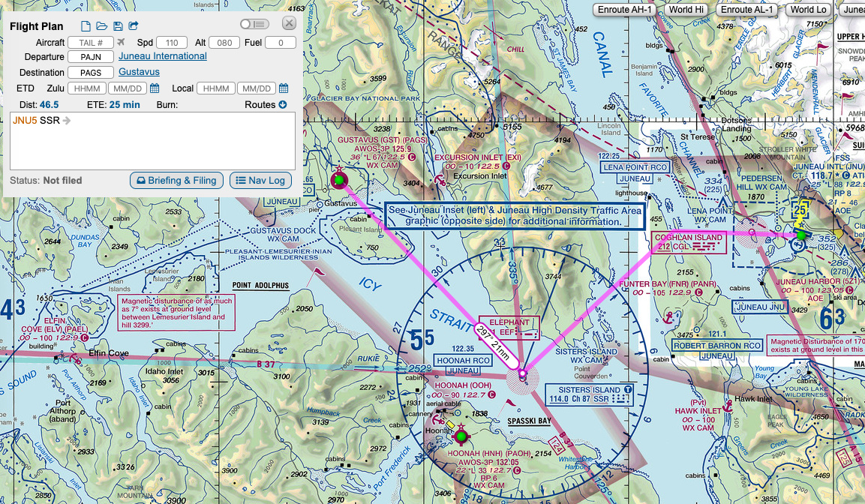Image resolution: width=865 pixels, height=504 pixels.
Task: Open the Nav Log
Action: [x=260, y=180]
